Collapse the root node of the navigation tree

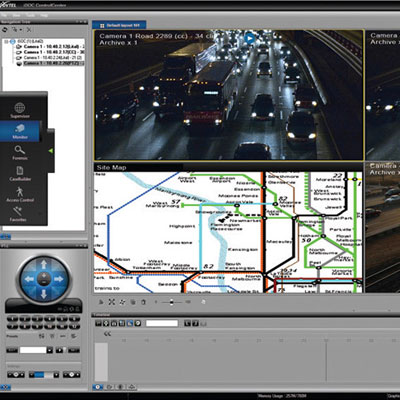point(6,42)
